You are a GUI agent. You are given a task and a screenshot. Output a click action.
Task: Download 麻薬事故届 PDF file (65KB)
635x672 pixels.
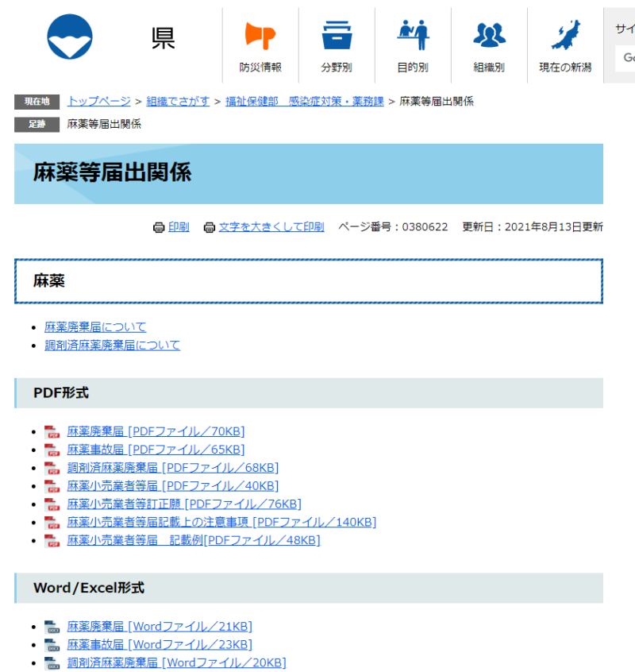(156, 450)
